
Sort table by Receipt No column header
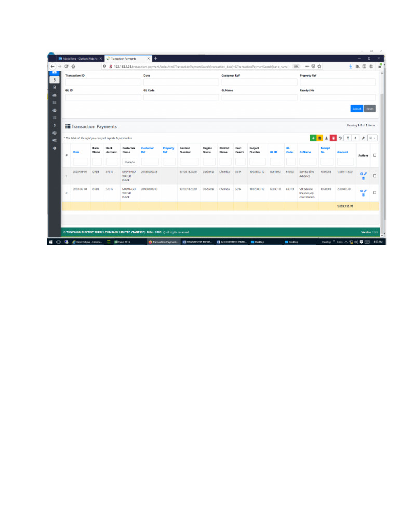325,150
